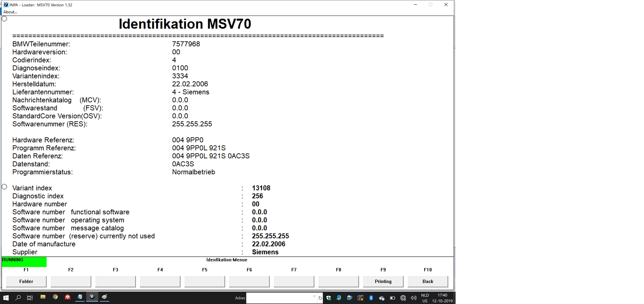Click the INPA BMW icon in title bar
Viewport: 644px width, 304px height.
(x=6, y=4)
